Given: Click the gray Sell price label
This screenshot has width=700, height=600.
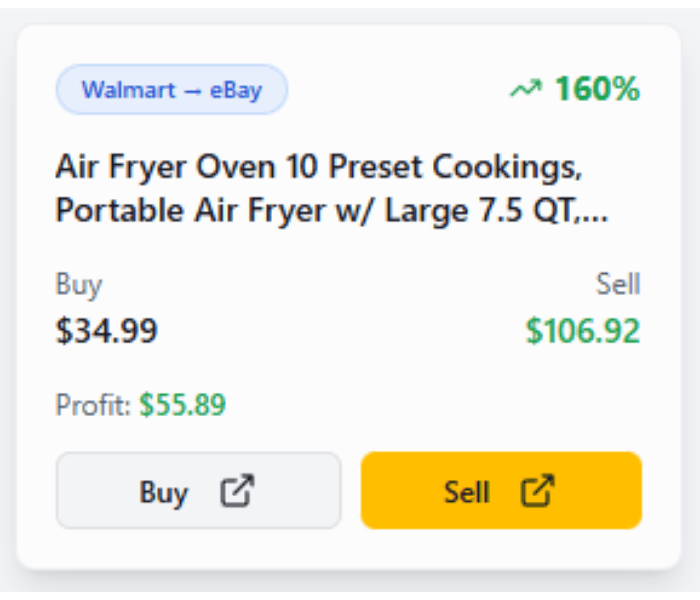Looking at the screenshot, I should click(x=618, y=284).
